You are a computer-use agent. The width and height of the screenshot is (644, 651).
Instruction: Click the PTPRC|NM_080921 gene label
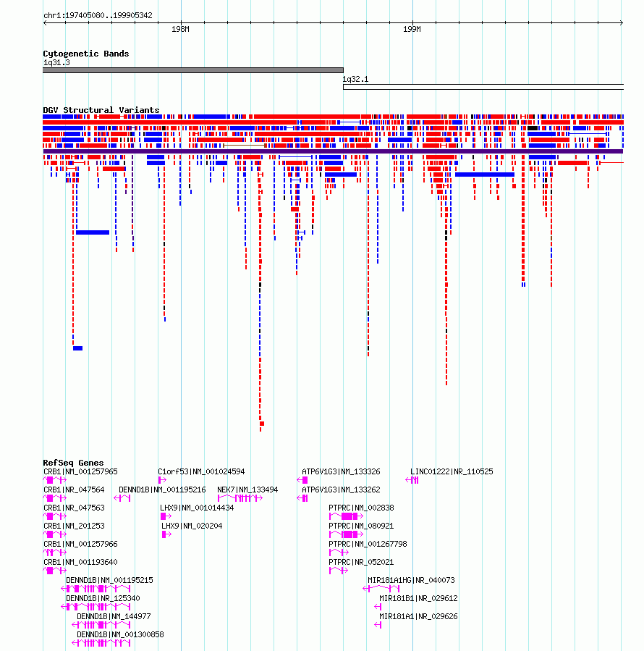(x=361, y=526)
